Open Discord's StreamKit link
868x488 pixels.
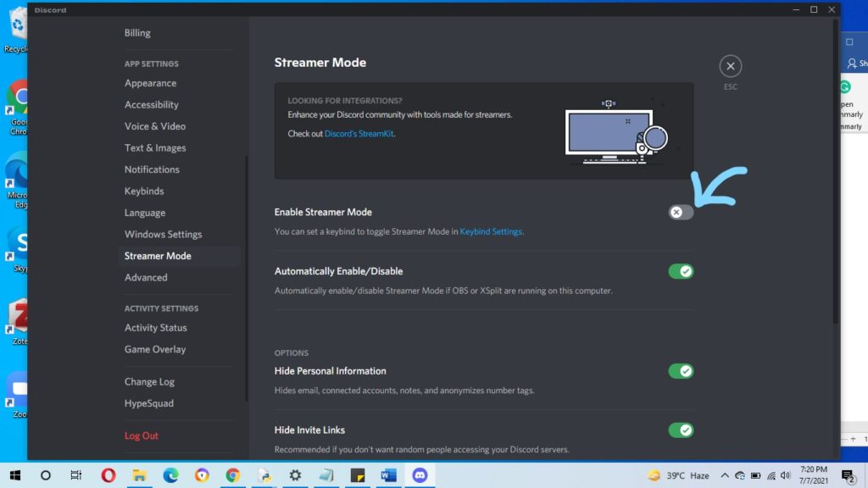[359, 134]
